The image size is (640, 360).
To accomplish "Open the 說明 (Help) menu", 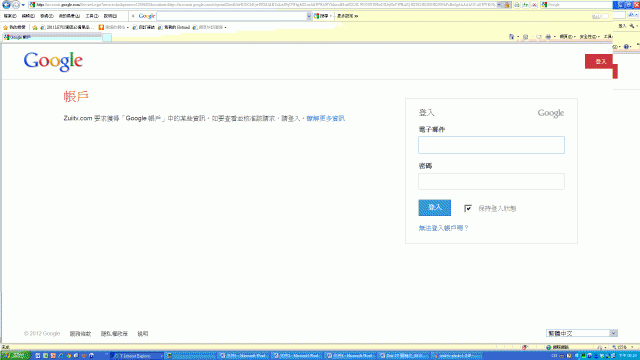I will (110, 16).
